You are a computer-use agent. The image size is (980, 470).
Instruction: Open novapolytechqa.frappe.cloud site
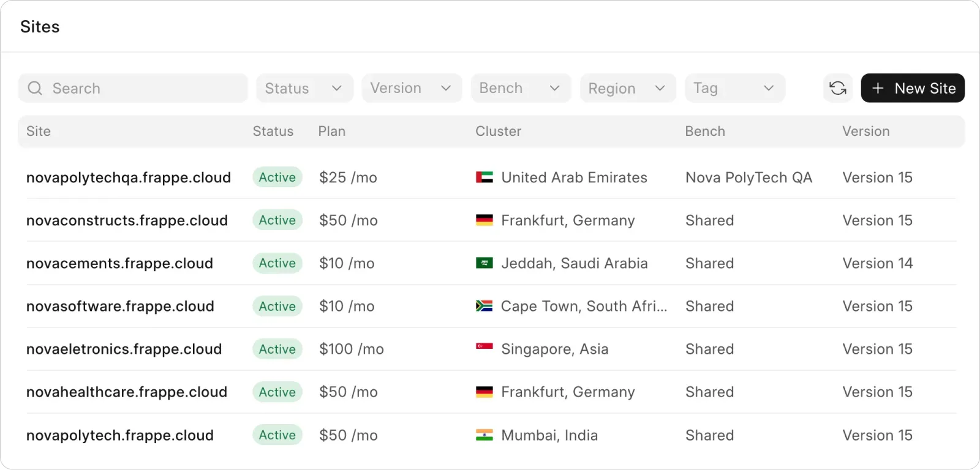point(129,177)
